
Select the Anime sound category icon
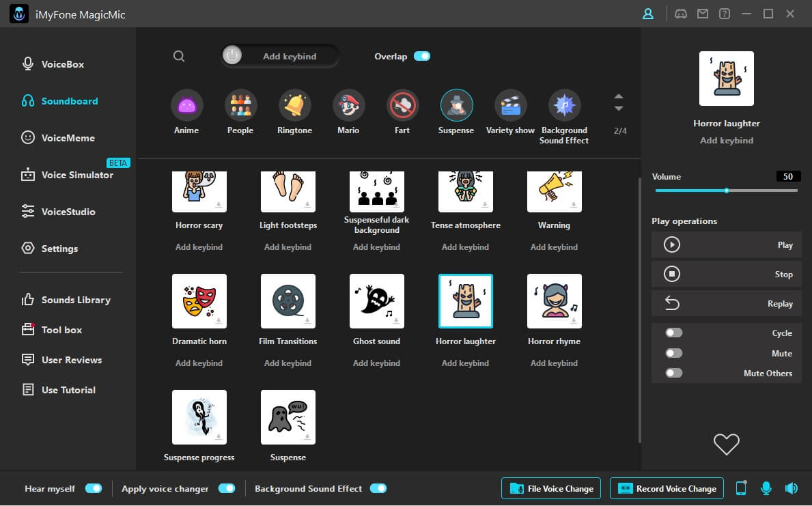pos(186,105)
